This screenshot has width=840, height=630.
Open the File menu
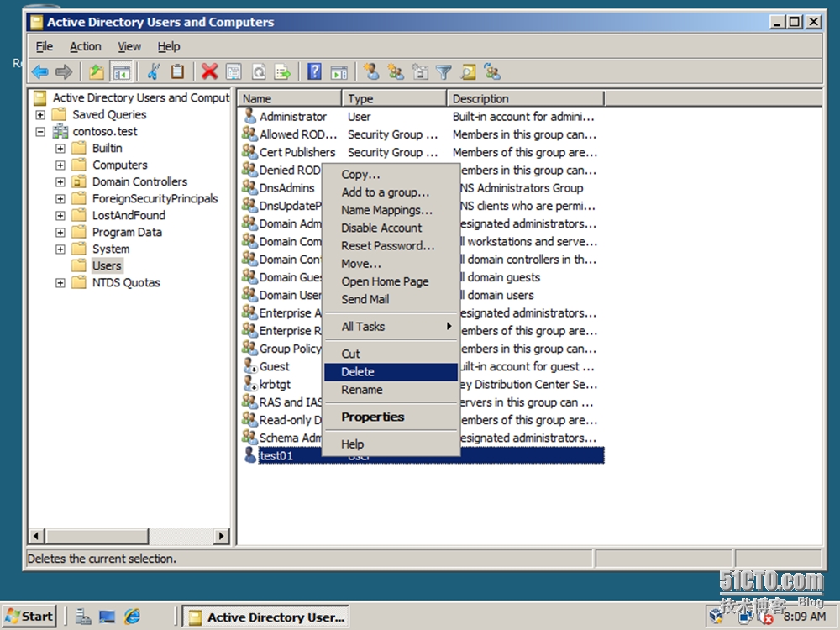pyautogui.click(x=44, y=46)
